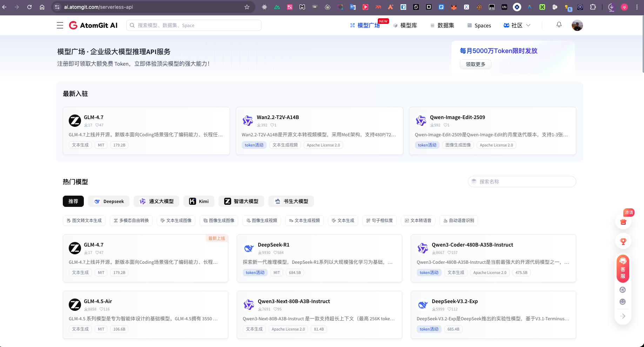Open the 模型库 nav tab
Image resolution: width=644 pixels, height=347 pixels.
tap(405, 25)
